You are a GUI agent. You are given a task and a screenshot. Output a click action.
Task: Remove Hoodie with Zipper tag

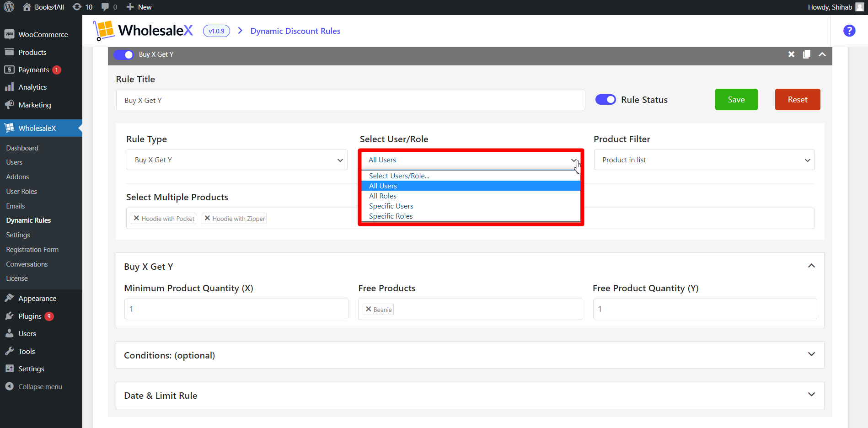[x=207, y=218]
